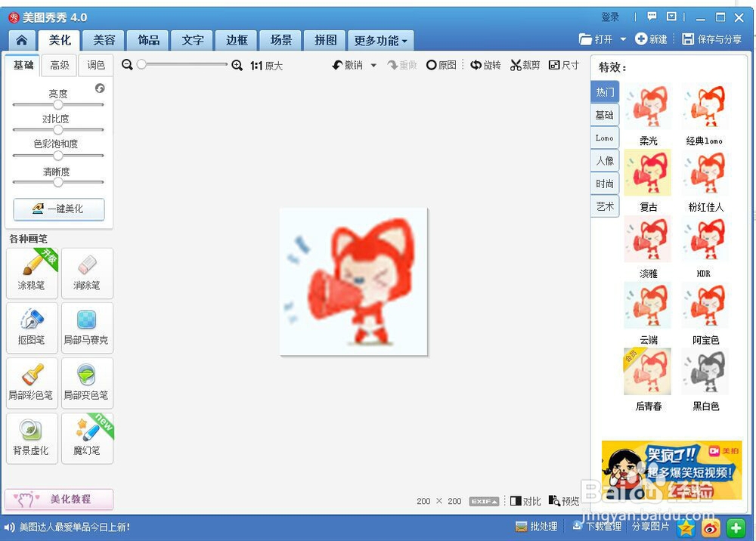Select the 基础 effects category

pyautogui.click(x=605, y=115)
